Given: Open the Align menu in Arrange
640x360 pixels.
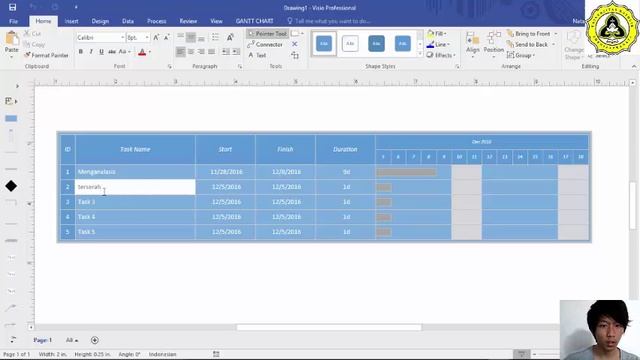Looking at the screenshot, I should (x=473, y=44).
